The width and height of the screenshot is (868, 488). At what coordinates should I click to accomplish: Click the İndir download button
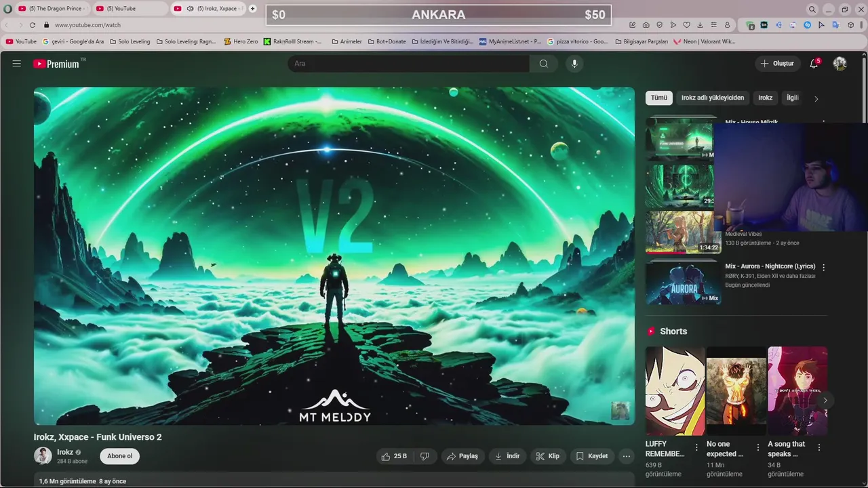508,456
